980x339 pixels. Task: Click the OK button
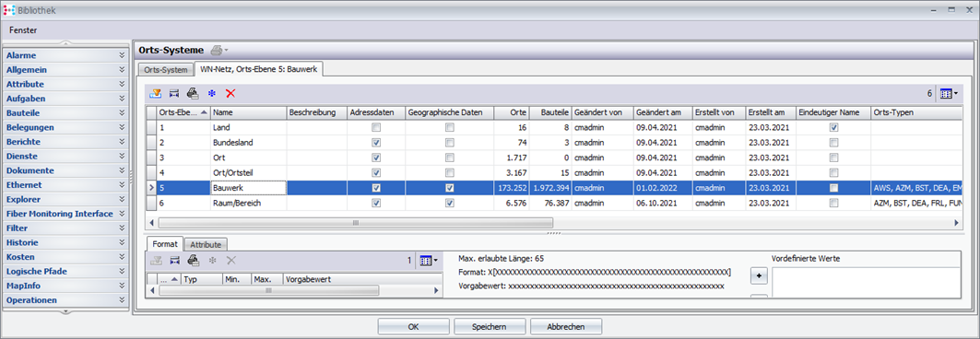click(x=413, y=326)
